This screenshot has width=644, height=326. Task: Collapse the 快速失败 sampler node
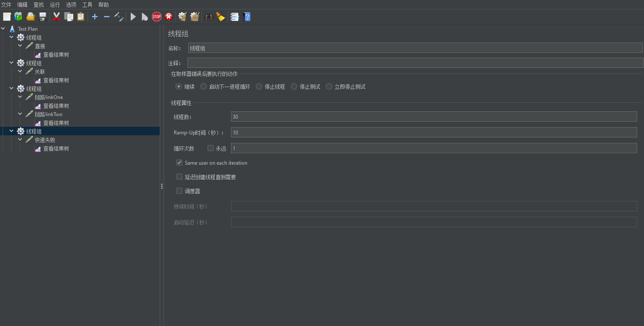(20, 140)
